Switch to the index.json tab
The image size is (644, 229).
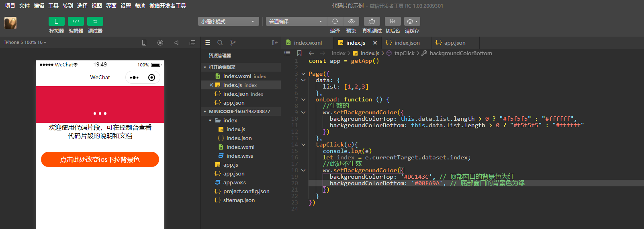pyautogui.click(x=406, y=43)
